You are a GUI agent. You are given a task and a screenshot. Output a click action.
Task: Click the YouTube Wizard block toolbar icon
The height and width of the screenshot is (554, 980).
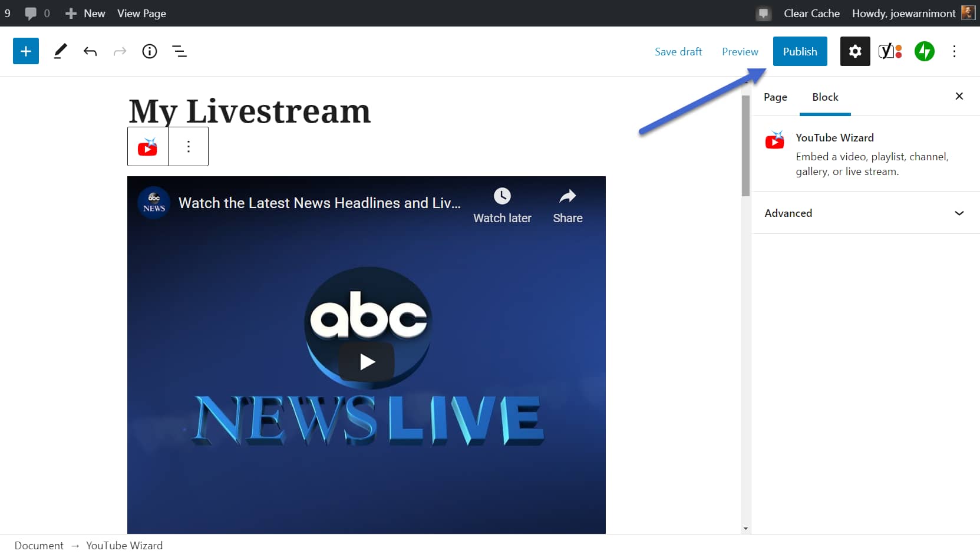[148, 147]
